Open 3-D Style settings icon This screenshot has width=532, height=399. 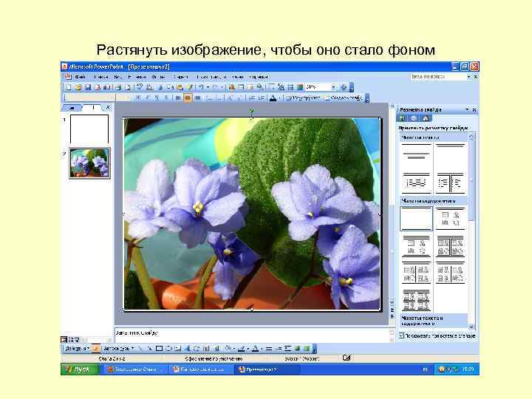[x=307, y=348]
